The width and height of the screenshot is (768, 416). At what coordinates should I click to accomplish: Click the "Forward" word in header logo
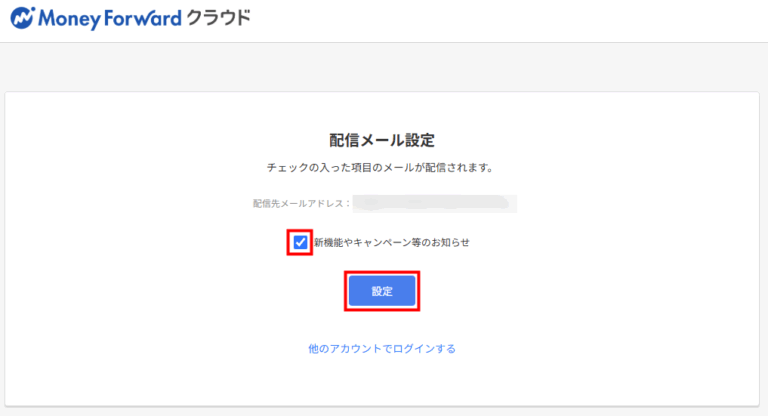(142, 18)
